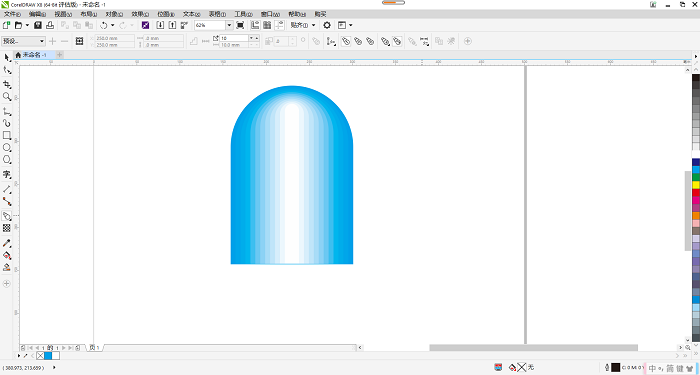Click the Undo arrow icon
The width and height of the screenshot is (700, 375).
coord(104,25)
